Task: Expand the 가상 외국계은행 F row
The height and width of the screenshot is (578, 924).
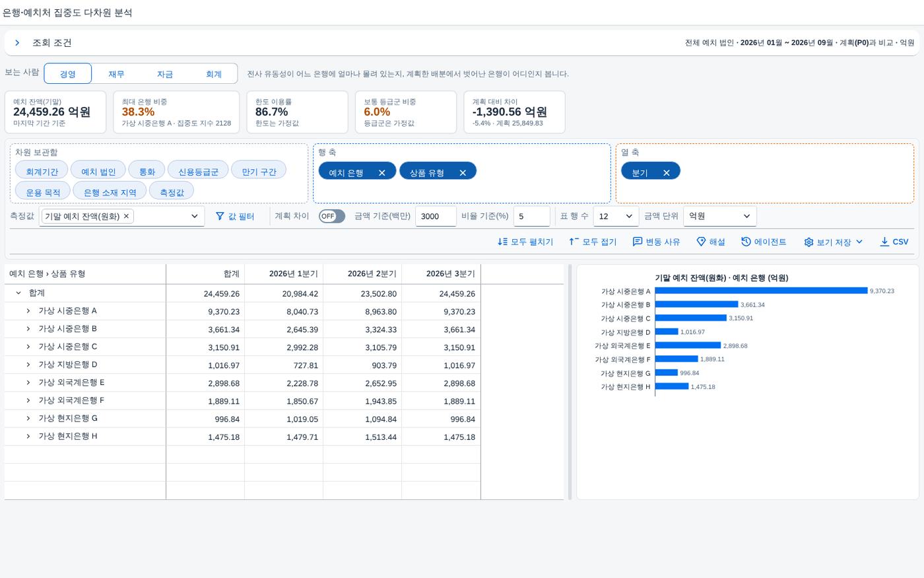Action: (x=28, y=400)
